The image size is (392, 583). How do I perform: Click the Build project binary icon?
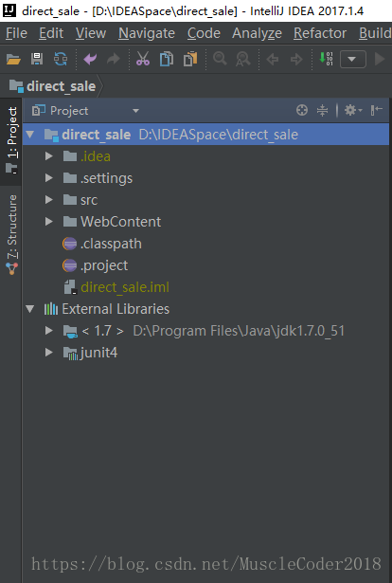coord(326,59)
